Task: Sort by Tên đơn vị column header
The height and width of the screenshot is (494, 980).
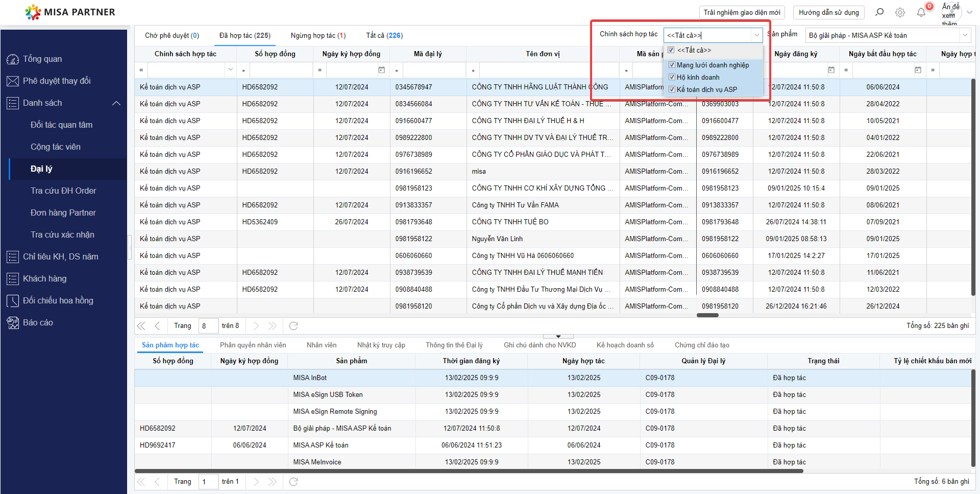Action: 543,54
